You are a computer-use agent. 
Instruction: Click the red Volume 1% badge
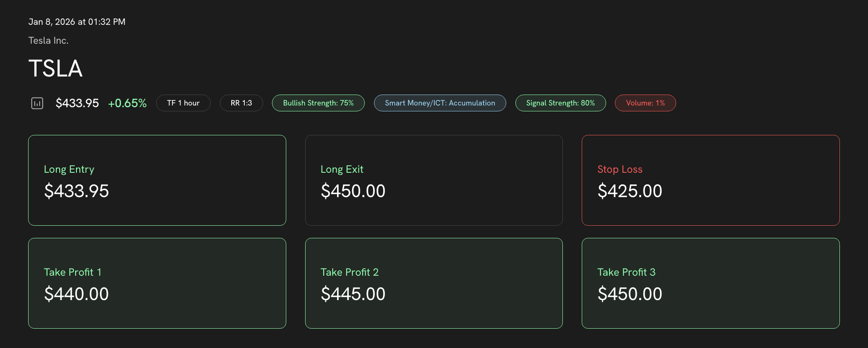tap(645, 103)
